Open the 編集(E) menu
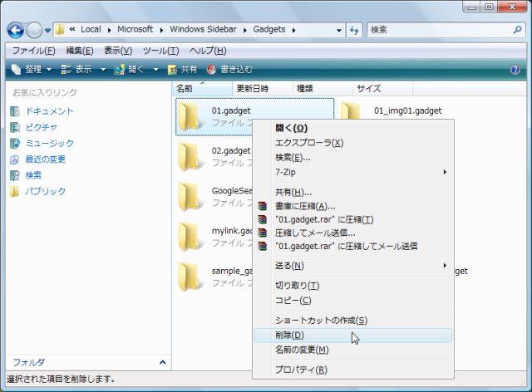This screenshot has width=532, height=392. click(80, 51)
